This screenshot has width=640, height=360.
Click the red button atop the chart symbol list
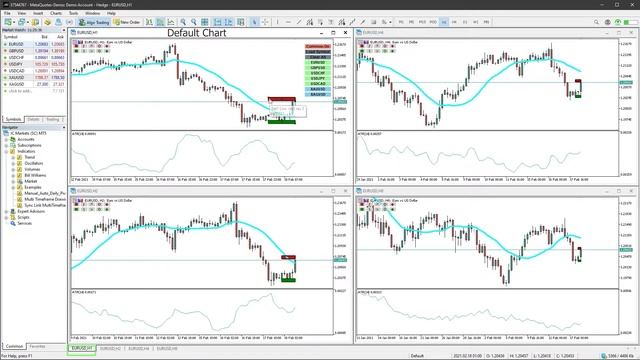pos(318,46)
